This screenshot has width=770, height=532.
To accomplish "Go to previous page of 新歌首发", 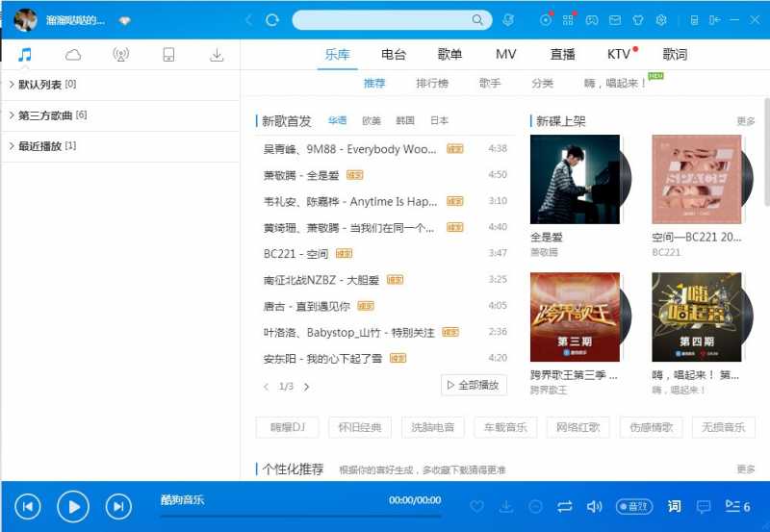I will click(x=267, y=387).
